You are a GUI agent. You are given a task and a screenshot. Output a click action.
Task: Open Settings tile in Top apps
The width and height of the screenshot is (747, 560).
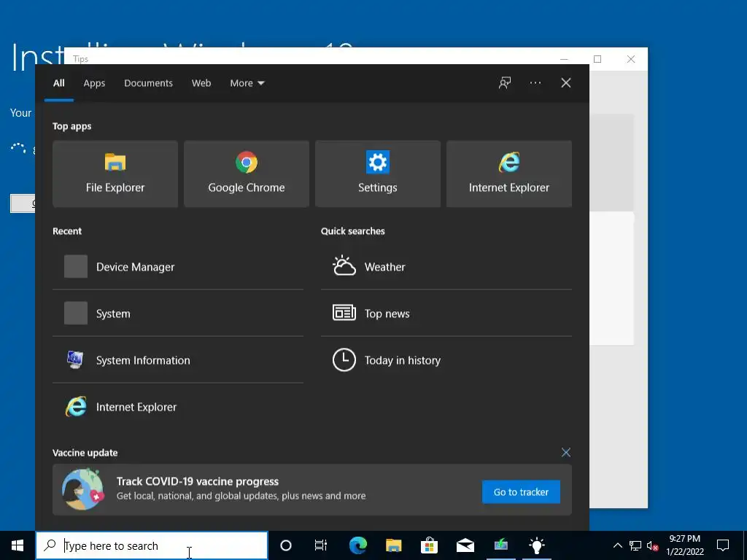point(378,174)
